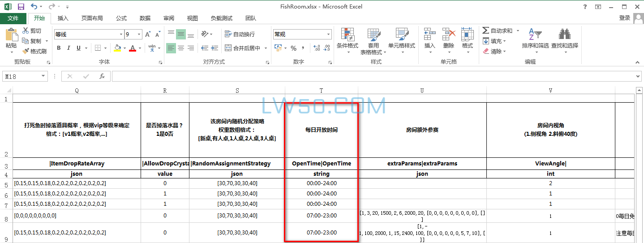Switch to the 插入 (Insert) ribbon tab

point(63,18)
